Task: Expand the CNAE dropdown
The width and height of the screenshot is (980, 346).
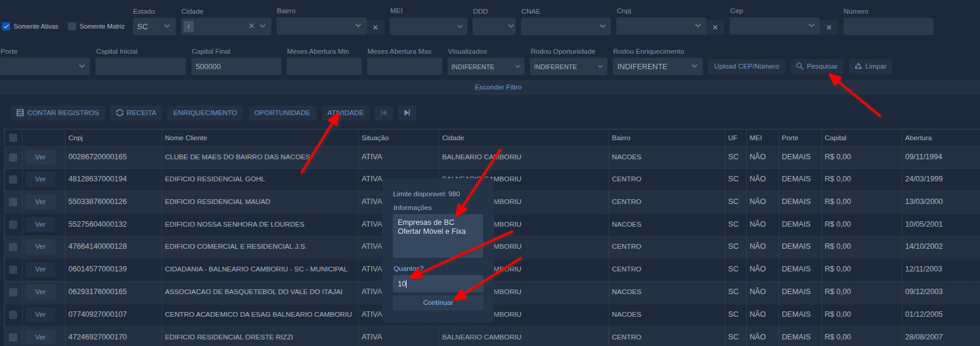Action: 566,26
